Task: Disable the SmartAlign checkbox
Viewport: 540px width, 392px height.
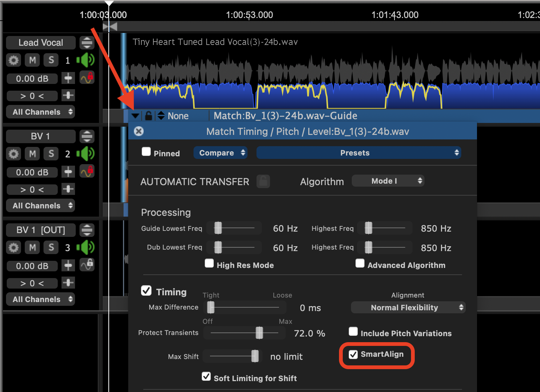Action: [353, 355]
